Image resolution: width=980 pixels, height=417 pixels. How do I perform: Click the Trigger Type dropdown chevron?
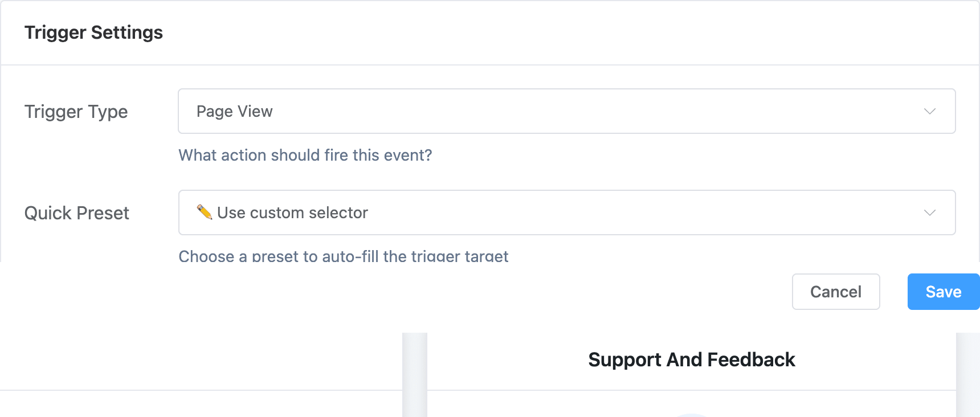click(x=929, y=111)
